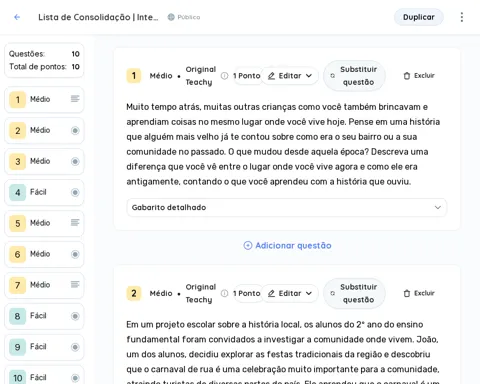Click the list title 'Lista de Consolidação | Inte...'

98,17
